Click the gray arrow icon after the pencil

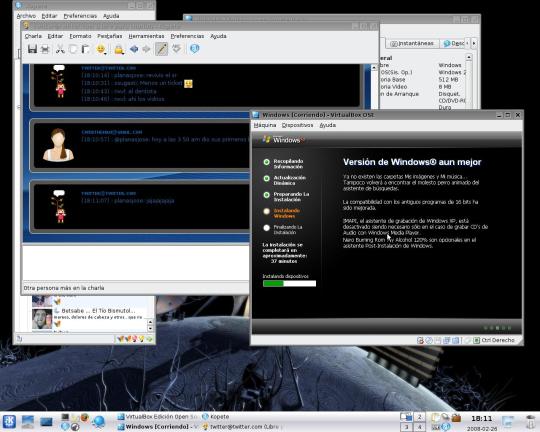[x=176, y=49]
